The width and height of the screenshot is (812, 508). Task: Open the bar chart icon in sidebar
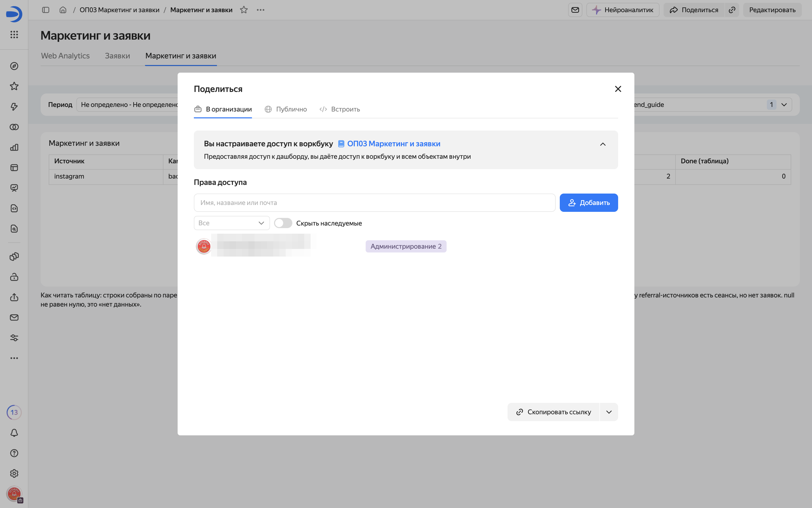(14, 148)
